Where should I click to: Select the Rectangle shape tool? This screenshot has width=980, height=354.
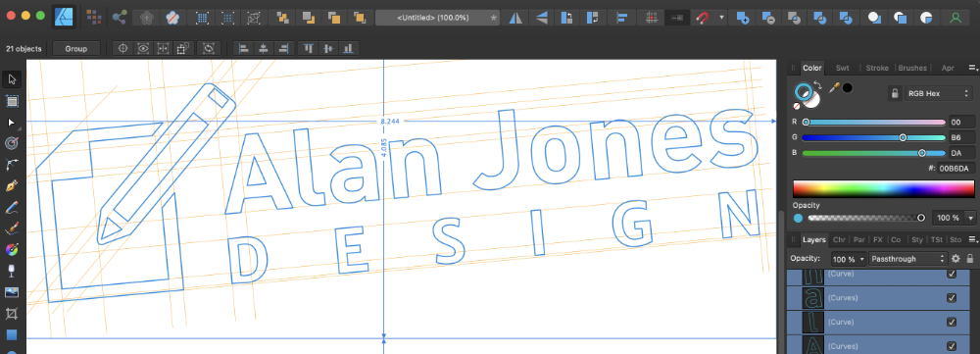11,334
